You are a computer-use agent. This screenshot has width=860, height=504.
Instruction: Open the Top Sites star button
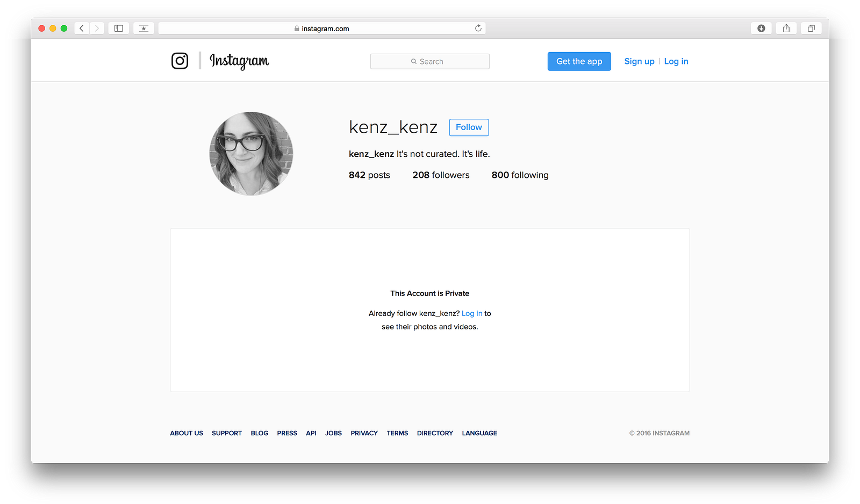(x=144, y=28)
